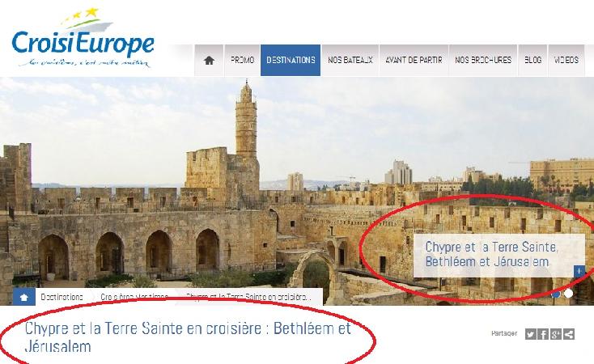
Task: Share page on Google Plus
Action: coord(556,334)
